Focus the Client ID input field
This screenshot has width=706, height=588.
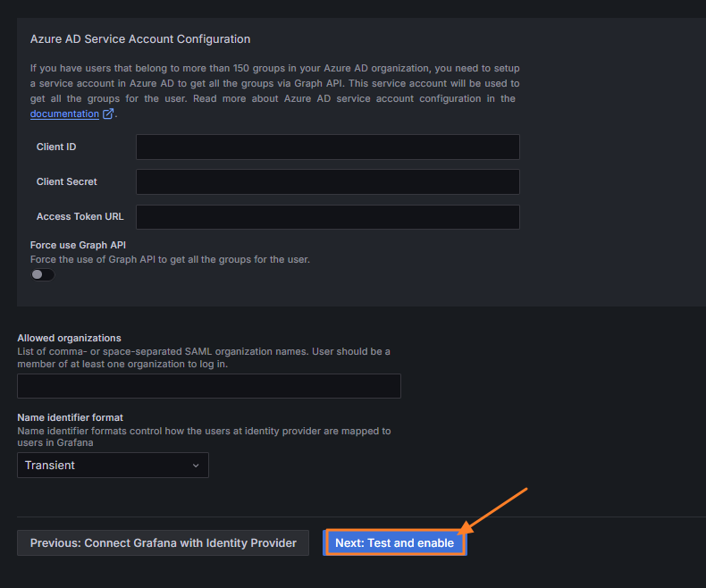point(327,147)
